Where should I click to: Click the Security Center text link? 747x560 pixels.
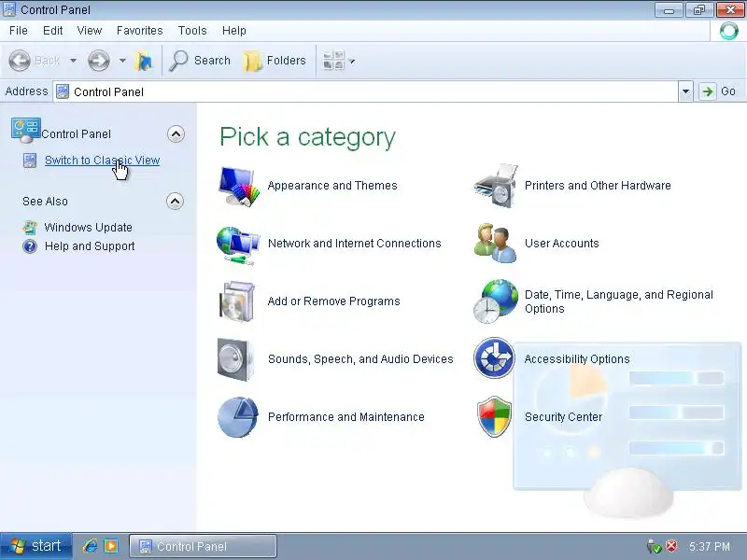click(563, 417)
